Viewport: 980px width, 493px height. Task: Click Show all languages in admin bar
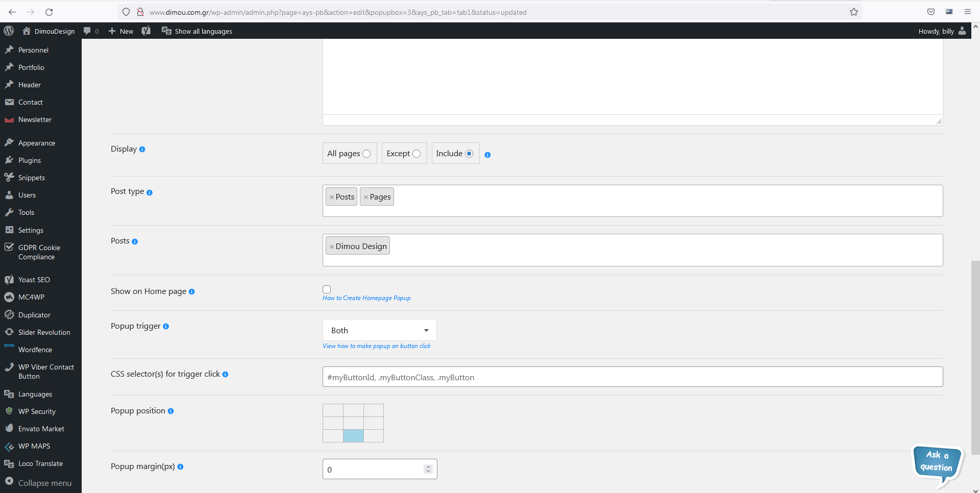coord(197,31)
